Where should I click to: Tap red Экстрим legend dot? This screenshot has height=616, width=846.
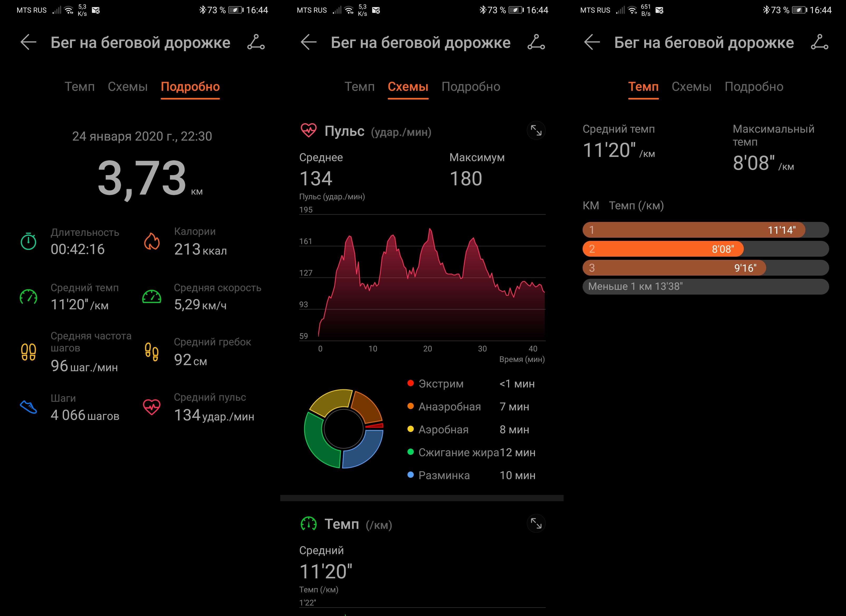pyautogui.click(x=410, y=383)
